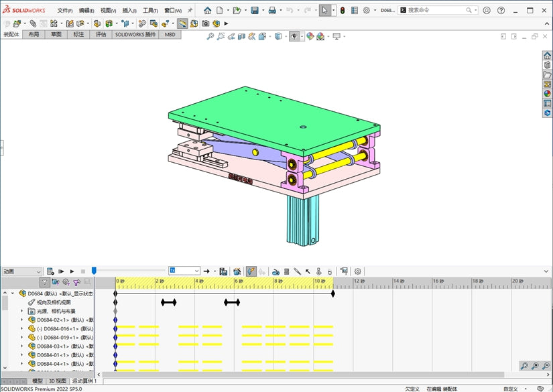Open the File Explorer folder icon in task pane
The width and height of the screenshot is (553, 392).
547,75
